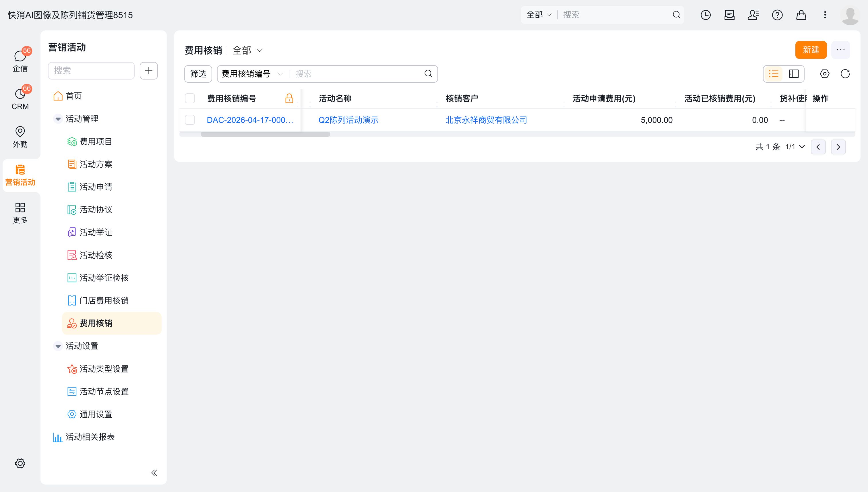
Task: Click the 活动申请费用(元) column header
Action: click(x=604, y=98)
